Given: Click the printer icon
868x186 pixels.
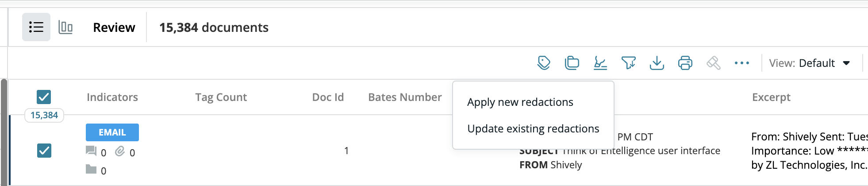Looking at the screenshot, I should pyautogui.click(x=685, y=63).
